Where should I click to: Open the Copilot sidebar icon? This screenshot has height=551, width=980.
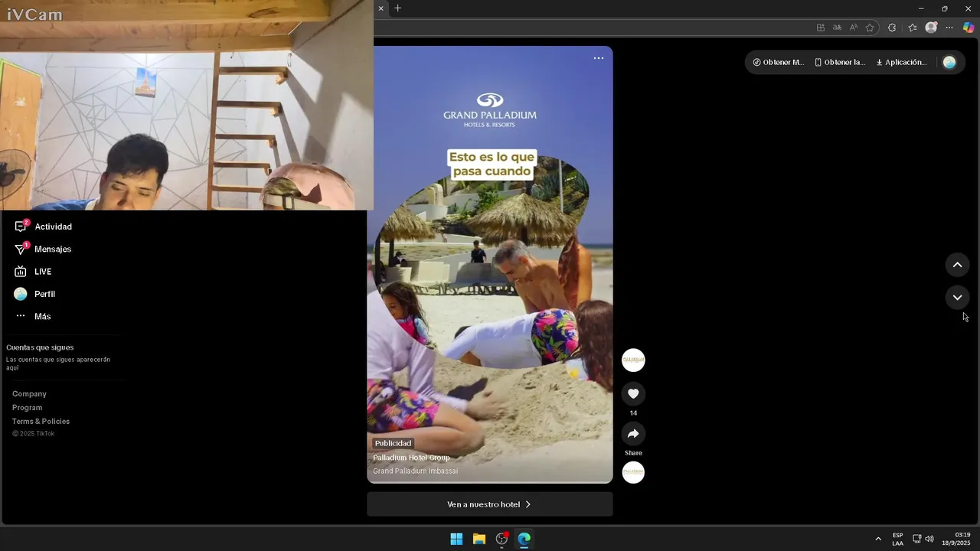[x=969, y=28]
